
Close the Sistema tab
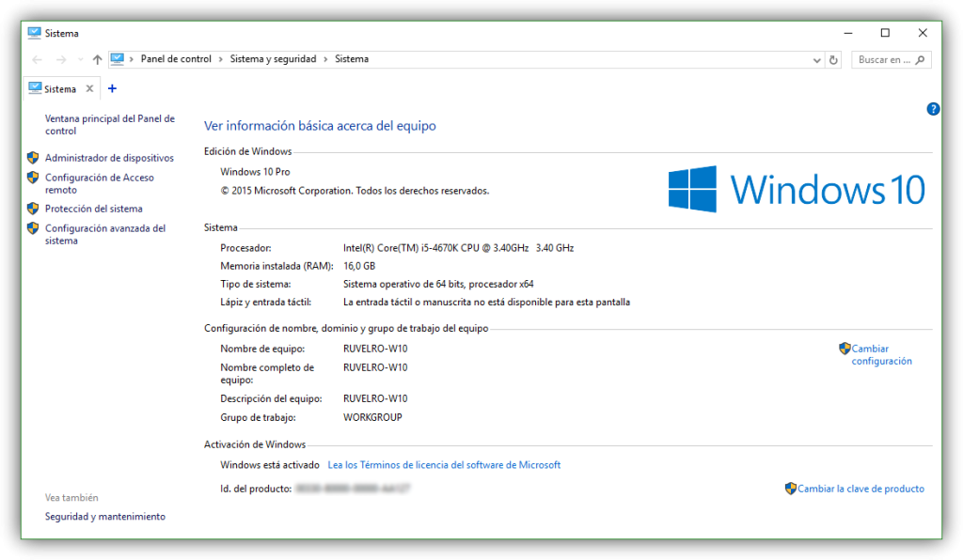pyautogui.click(x=89, y=88)
